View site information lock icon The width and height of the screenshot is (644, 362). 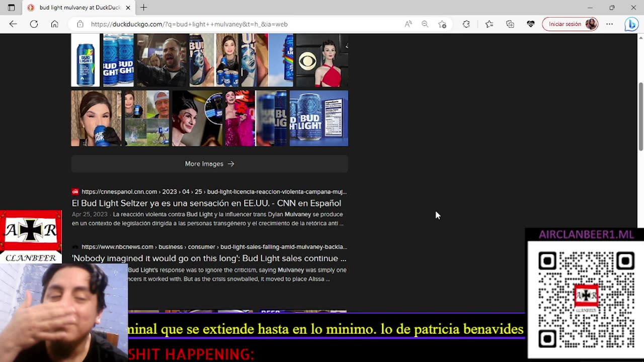(80, 24)
